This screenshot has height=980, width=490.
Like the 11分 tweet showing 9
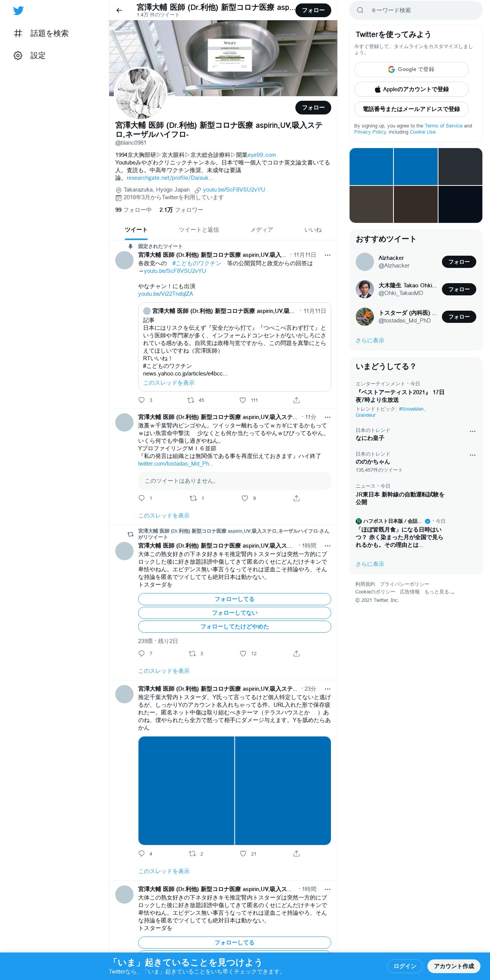pyautogui.click(x=245, y=498)
